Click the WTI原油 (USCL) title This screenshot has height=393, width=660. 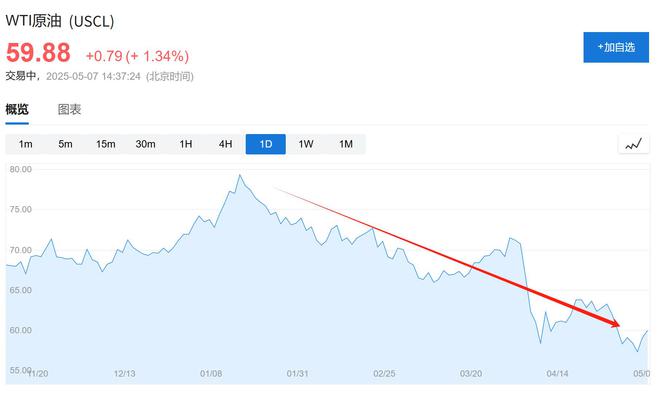point(60,21)
